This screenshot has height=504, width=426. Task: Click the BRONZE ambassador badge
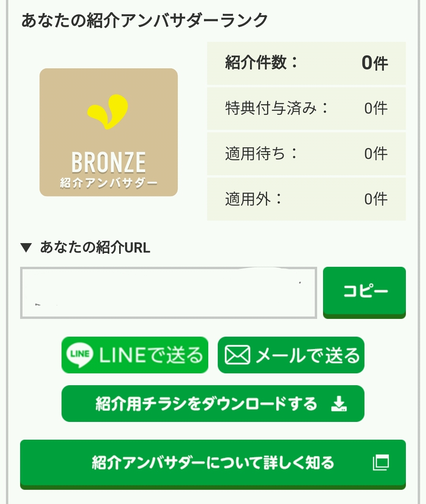tap(108, 132)
